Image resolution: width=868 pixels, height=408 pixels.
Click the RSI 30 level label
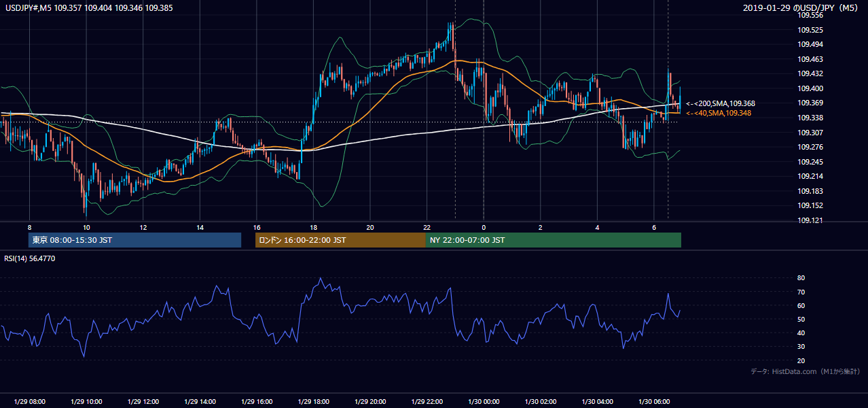[801, 346]
